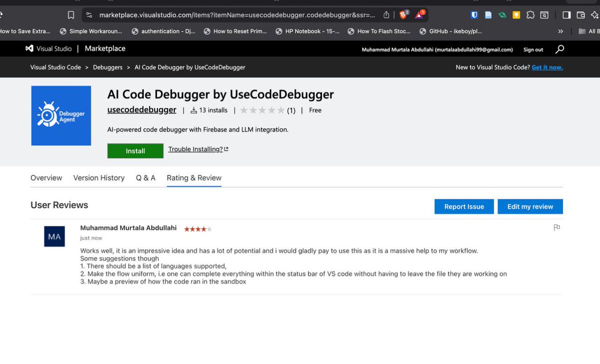Open 'authentication - Dj...' bookmark
The width and height of the screenshot is (600, 364).
pyautogui.click(x=163, y=31)
